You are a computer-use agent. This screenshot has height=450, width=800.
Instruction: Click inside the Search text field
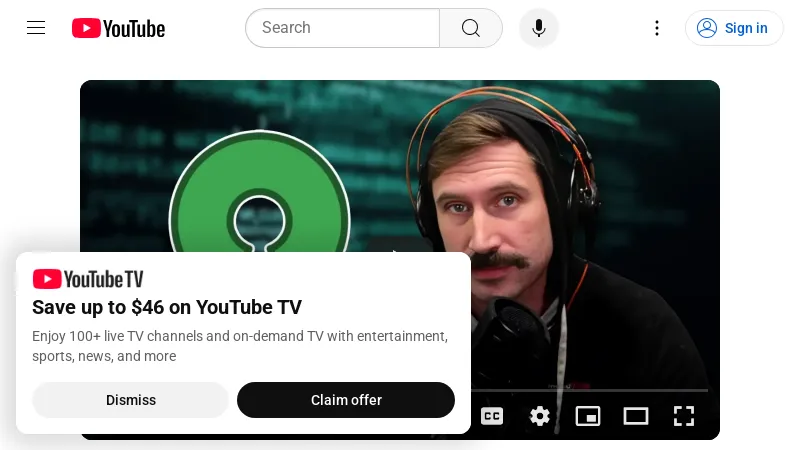point(342,28)
